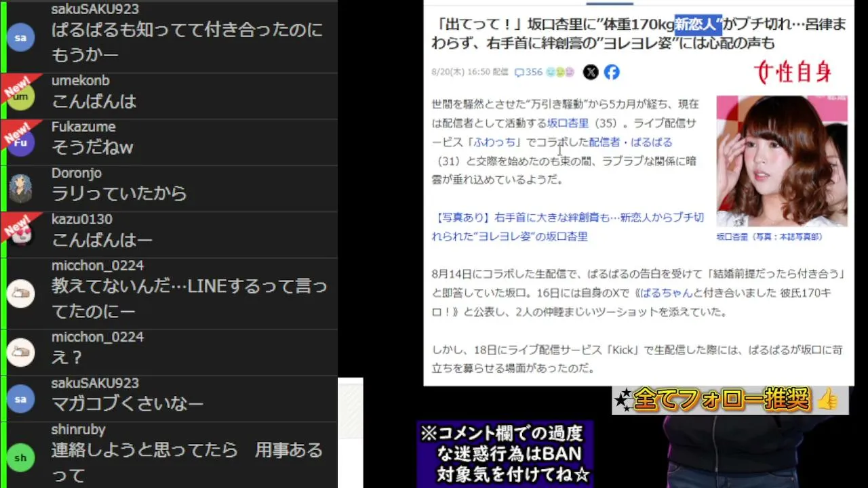Screen dimensions: 868x488
Task: Click micchon_0224 avatar beside え？ message
Action: pyautogui.click(x=20, y=352)
